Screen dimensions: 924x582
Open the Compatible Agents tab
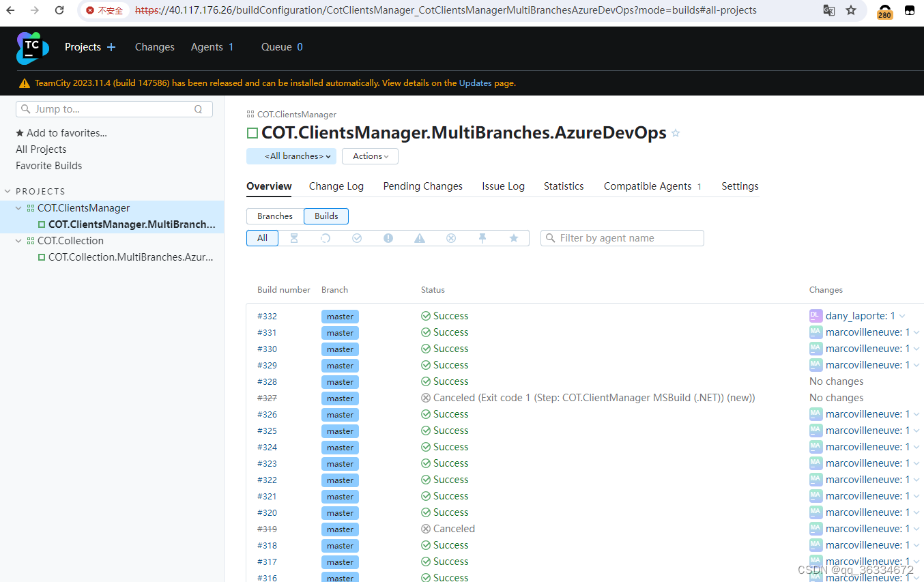(652, 186)
